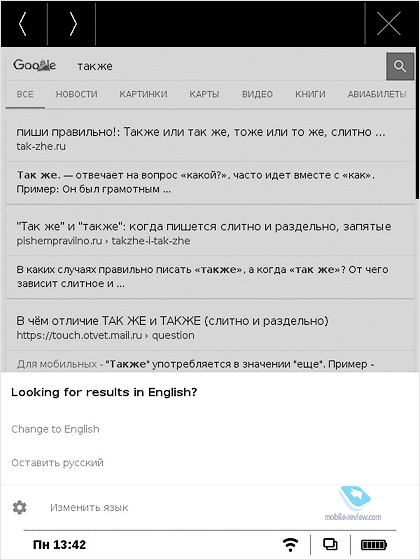Open the Google logo homepage

click(x=34, y=65)
